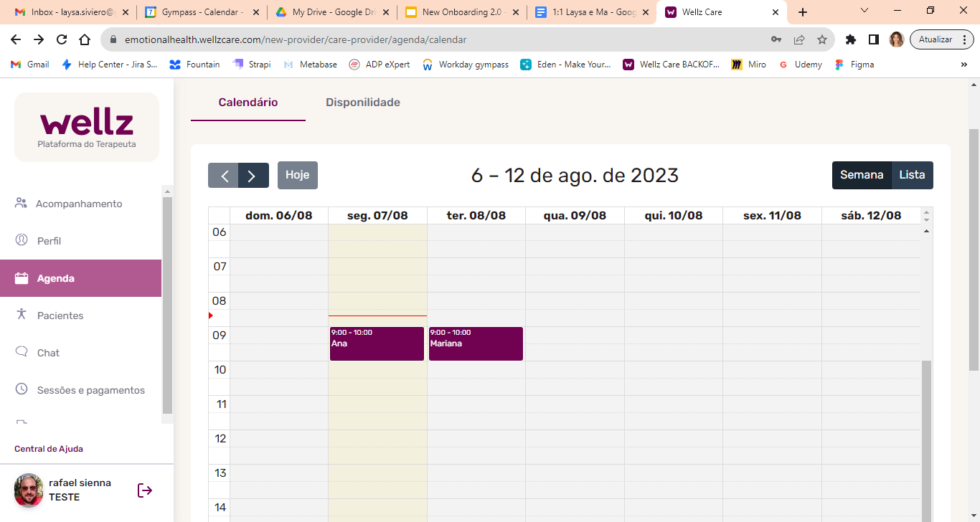Open the Central de Ajuda link
This screenshot has width=980, height=522.
point(49,449)
